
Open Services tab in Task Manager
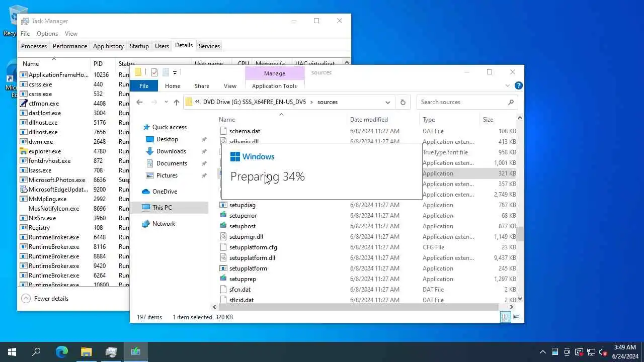point(209,46)
